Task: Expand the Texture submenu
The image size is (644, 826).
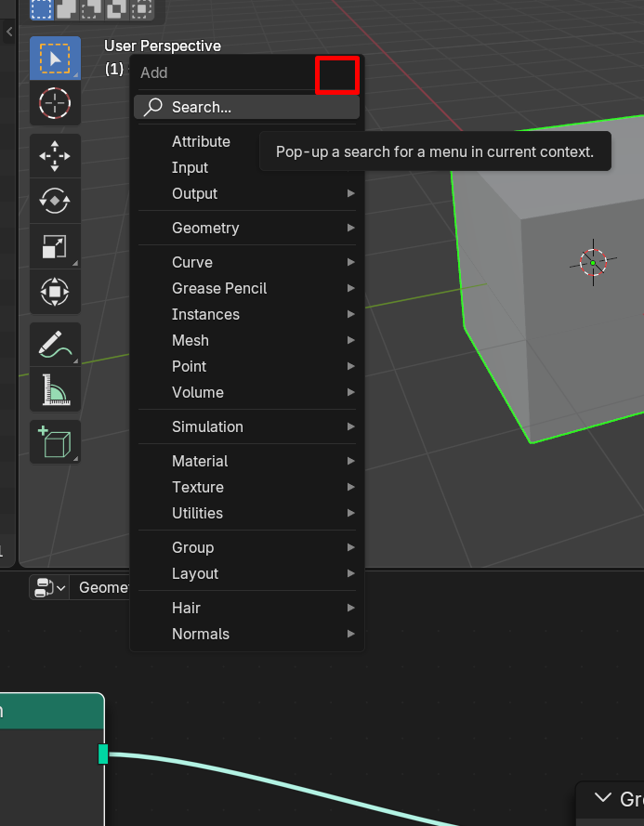Action: pyautogui.click(x=246, y=487)
